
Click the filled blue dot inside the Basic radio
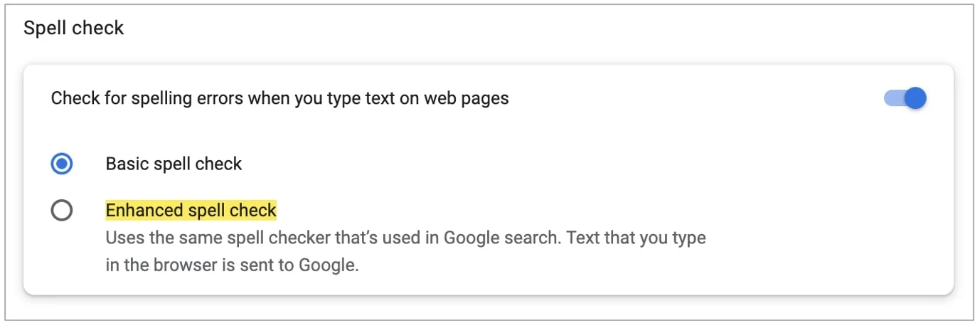tap(62, 164)
